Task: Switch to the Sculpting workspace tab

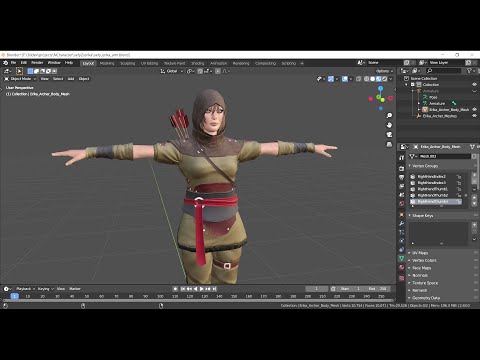Action: (128, 63)
